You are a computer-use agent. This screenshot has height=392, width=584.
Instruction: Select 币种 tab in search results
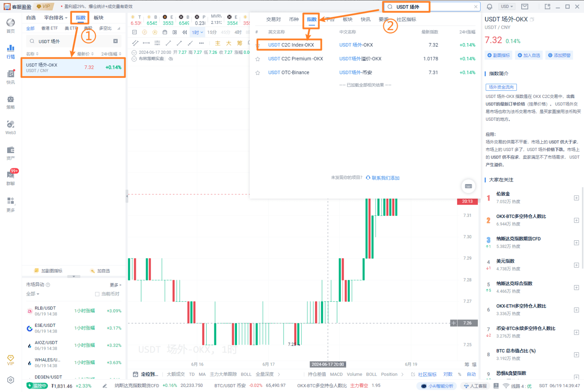click(x=294, y=20)
